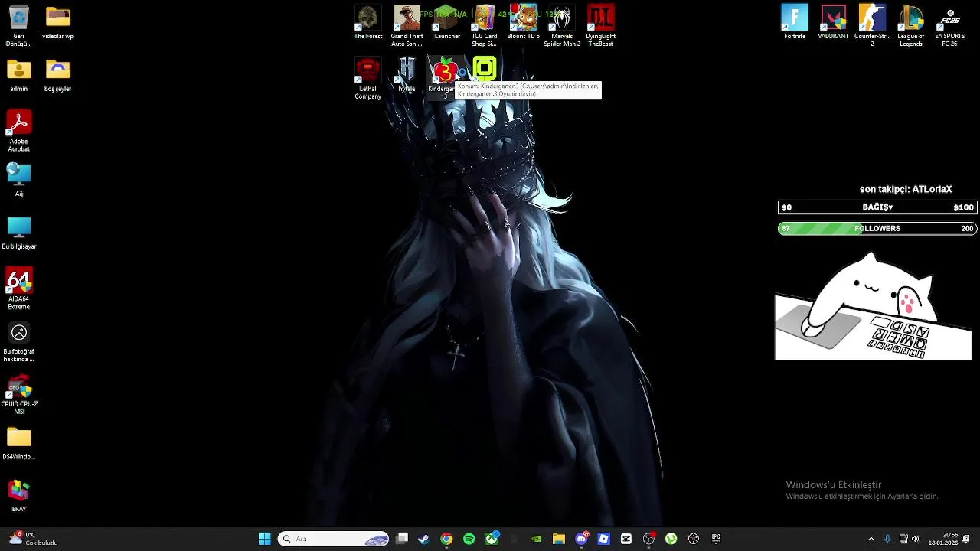
Task: Select The Forest game shortcut
Action: [x=367, y=23]
